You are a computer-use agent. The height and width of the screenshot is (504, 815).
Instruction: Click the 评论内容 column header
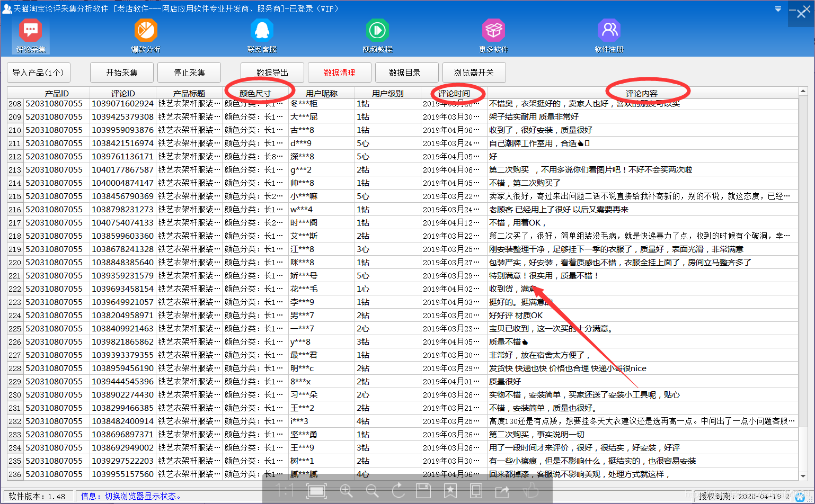coord(642,93)
